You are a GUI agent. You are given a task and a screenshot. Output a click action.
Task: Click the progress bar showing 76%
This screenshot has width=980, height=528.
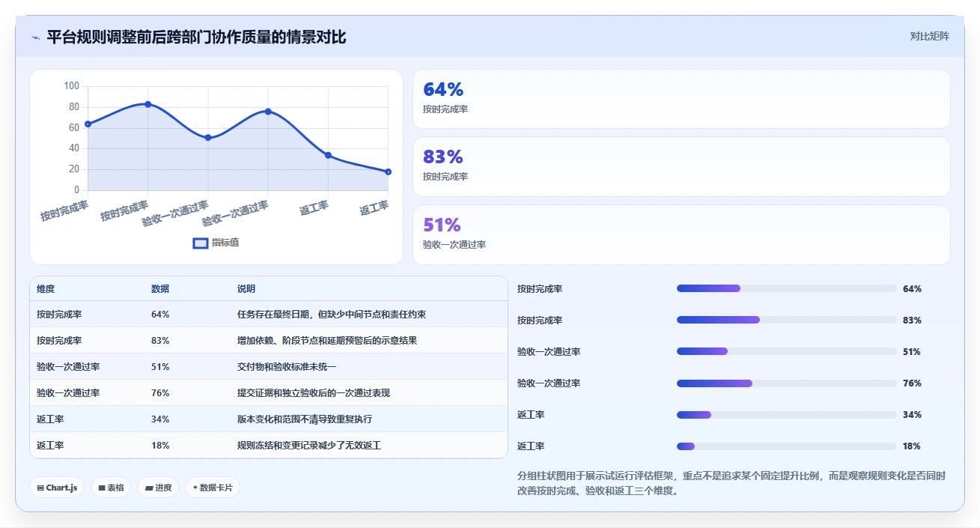(x=786, y=383)
